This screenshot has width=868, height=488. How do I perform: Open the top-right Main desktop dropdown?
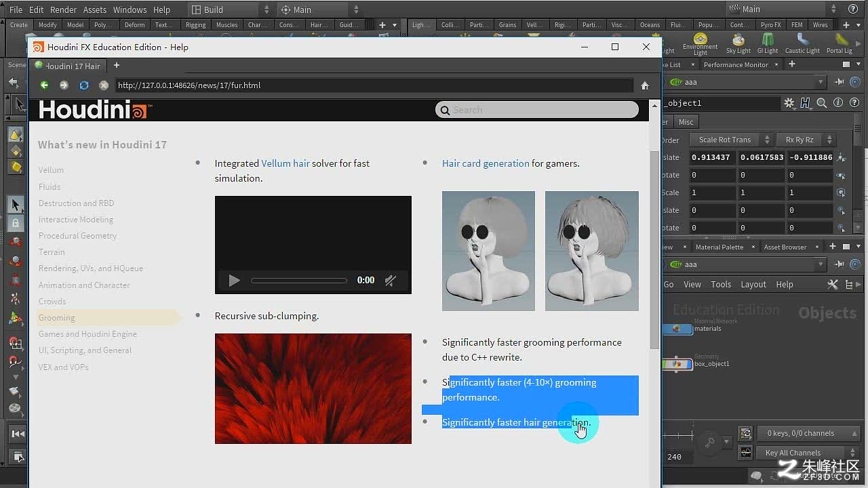pos(784,9)
